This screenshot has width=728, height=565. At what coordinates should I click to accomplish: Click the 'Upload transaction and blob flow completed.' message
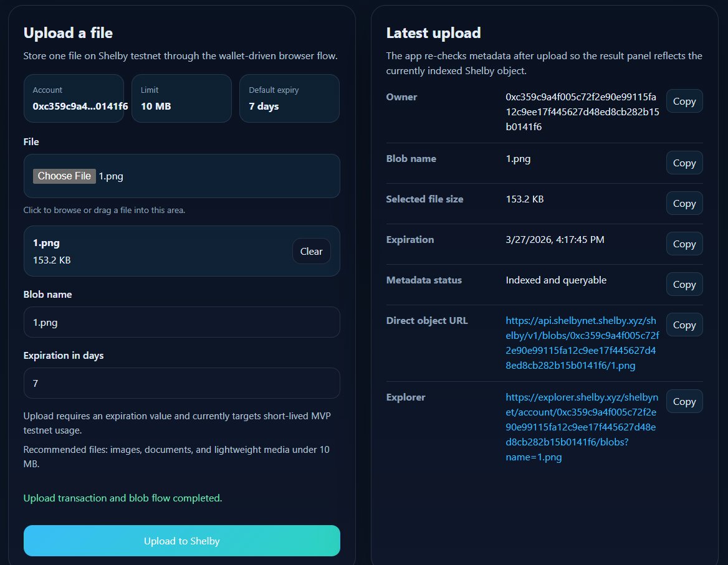pos(123,498)
